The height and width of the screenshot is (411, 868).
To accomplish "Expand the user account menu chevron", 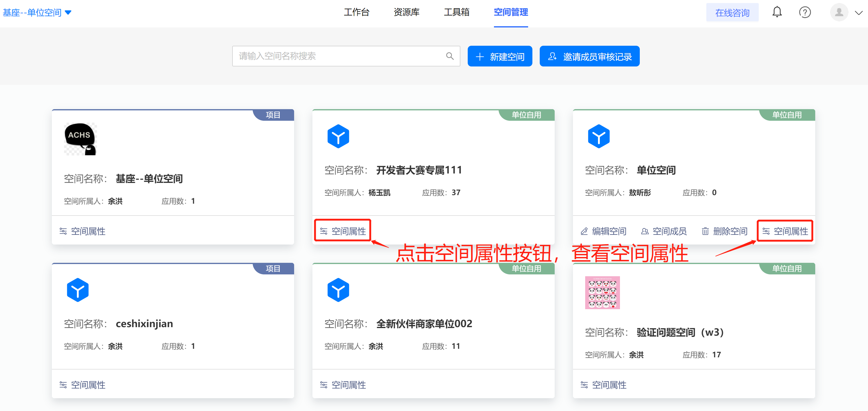I will pos(859,13).
